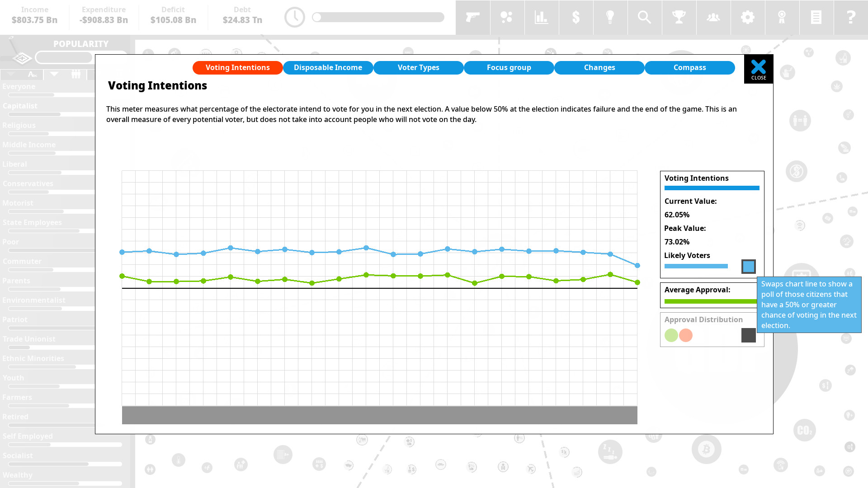Click the trophy/achievements icon
Viewport: 868px width, 488px height.
pos(679,17)
